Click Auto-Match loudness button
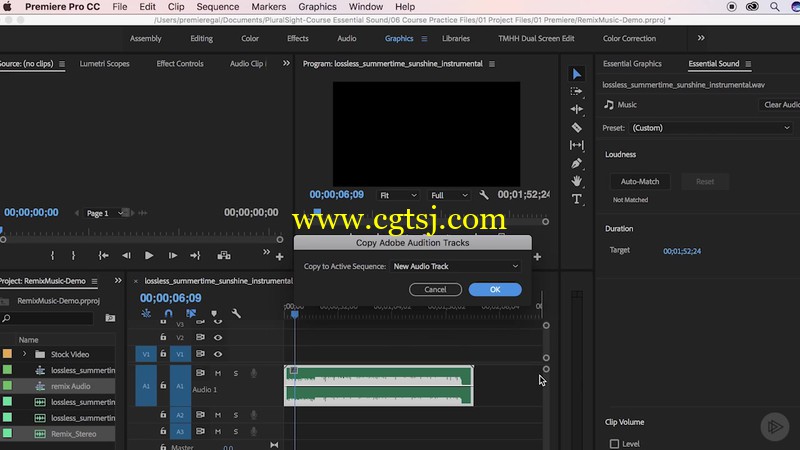Image resolution: width=800 pixels, height=450 pixels. coord(640,182)
